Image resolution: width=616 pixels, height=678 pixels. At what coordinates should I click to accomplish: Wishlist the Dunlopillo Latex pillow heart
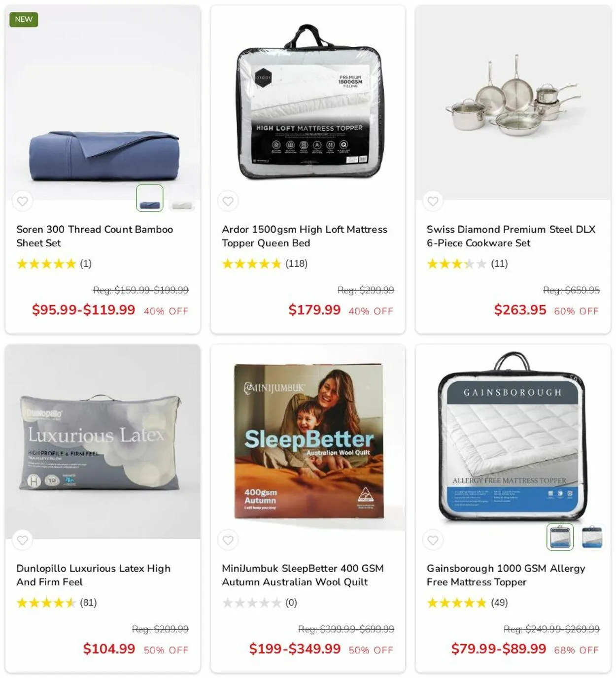pyautogui.click(x=23, y=540)
